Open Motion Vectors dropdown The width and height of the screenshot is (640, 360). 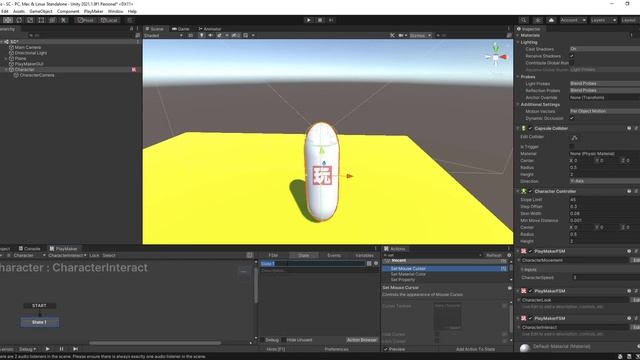[604, 111]
